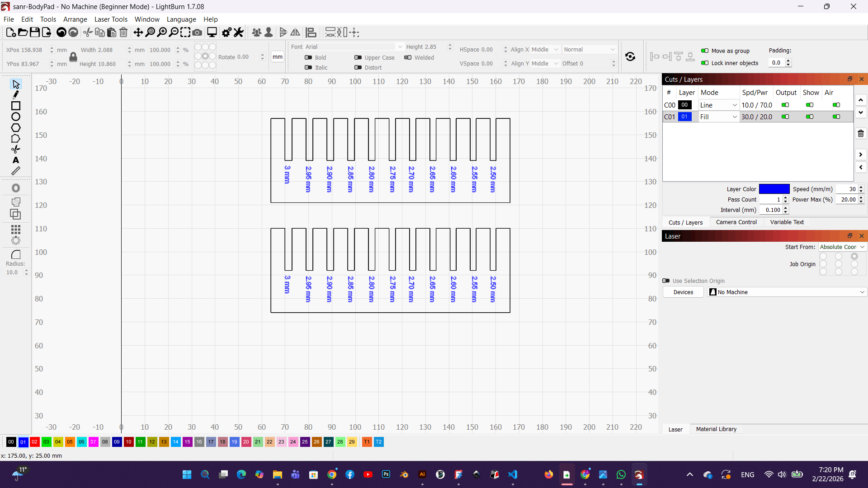The width and height of the screenshot is (868, 488).
Task: Capture an image with the camera icon
Action: (x=197, y=32)
